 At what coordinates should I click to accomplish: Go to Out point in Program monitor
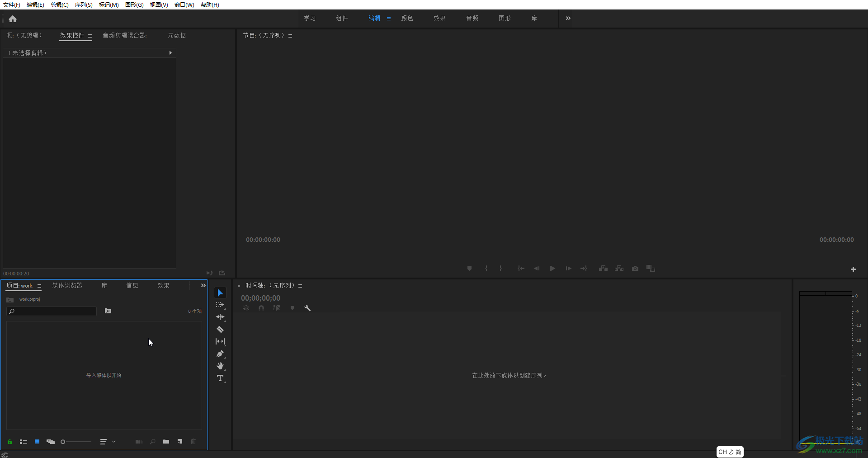click(x=584, y=269)
